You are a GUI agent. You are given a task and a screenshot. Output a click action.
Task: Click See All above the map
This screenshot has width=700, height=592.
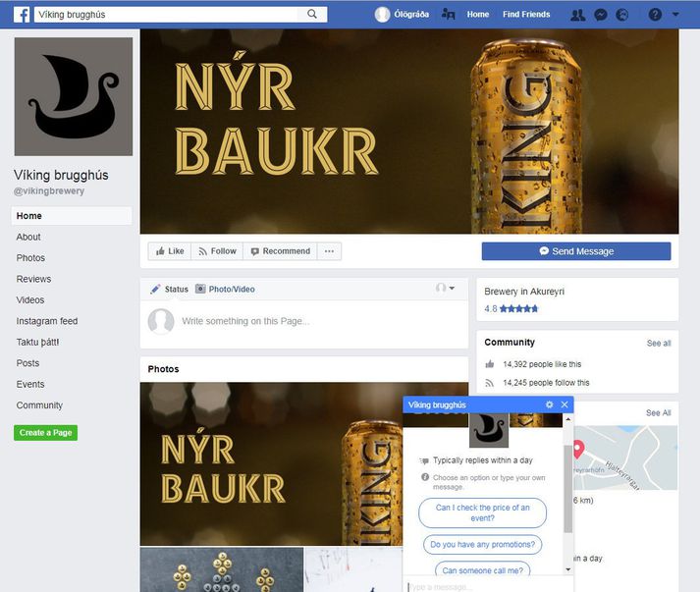(x=659, y=413)
